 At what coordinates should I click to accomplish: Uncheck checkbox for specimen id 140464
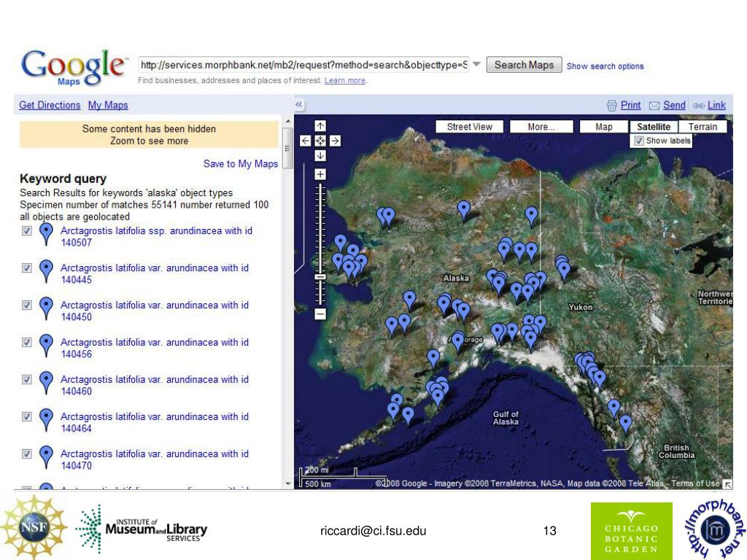tap(27, 416)
